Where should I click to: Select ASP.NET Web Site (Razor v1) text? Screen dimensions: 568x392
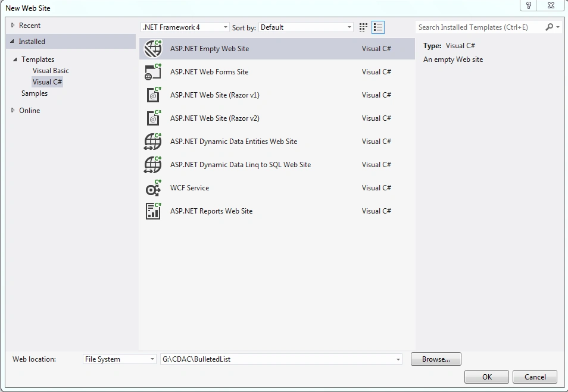[x=215, y=95]
